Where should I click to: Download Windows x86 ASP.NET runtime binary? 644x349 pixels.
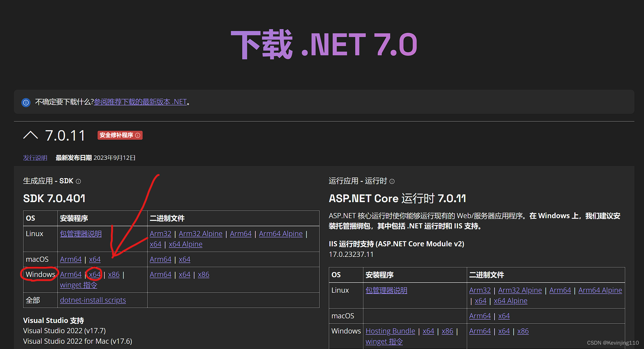click(x=523, y=331)
